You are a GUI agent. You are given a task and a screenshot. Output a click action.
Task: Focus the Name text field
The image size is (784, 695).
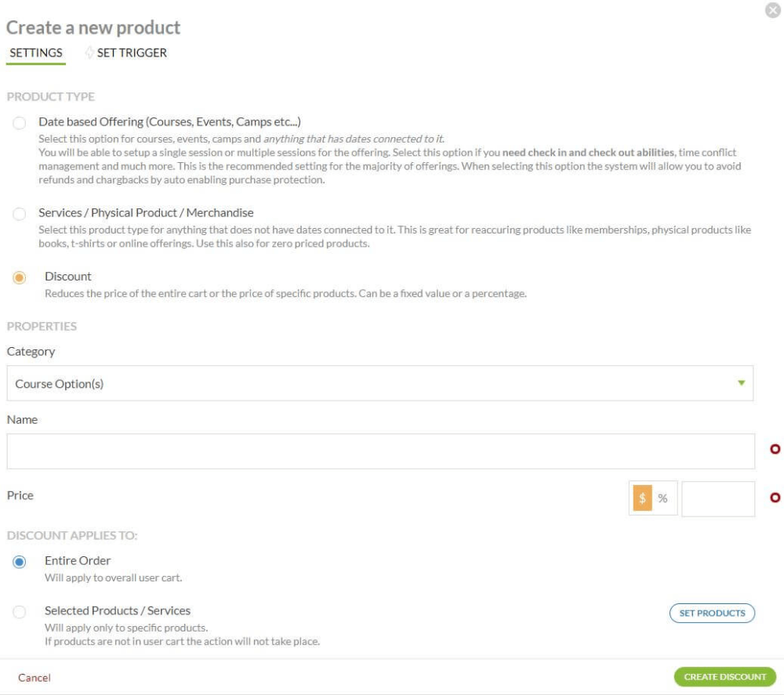tap(380, 451)
